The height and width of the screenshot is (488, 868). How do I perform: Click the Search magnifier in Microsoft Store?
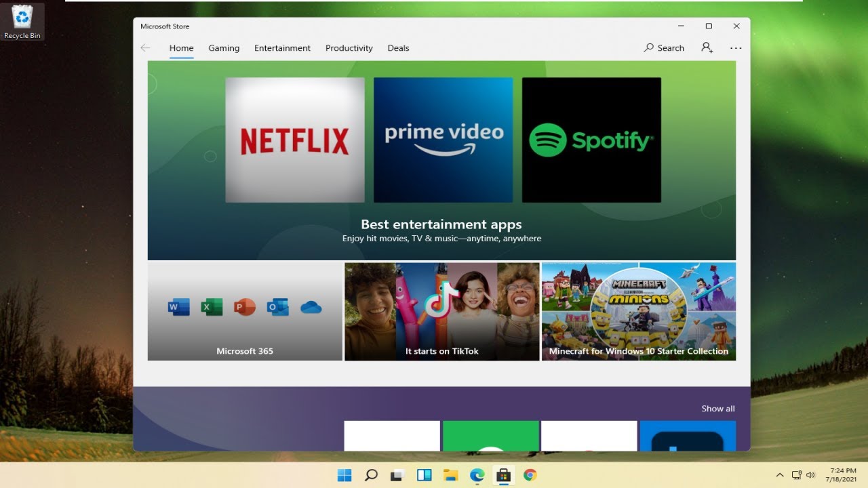(664, 48)
